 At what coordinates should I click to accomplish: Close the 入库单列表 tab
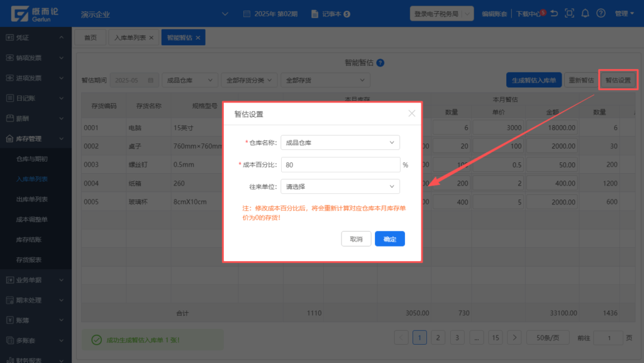click(x=152, y=38)
